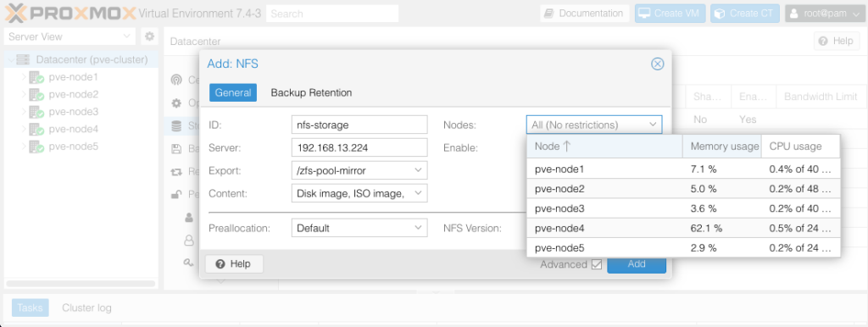Select pve-node3 in nodes list
The height and width of the screenshot is (327, 868).
coord(684,208)
